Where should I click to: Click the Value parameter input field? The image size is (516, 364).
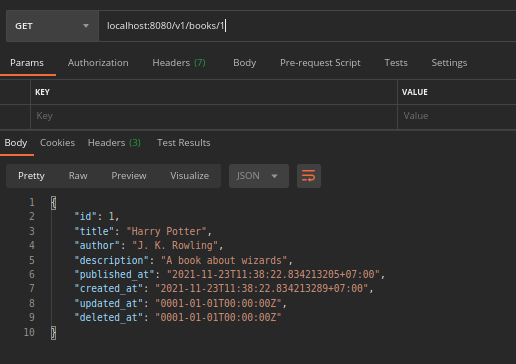(457, 116)
